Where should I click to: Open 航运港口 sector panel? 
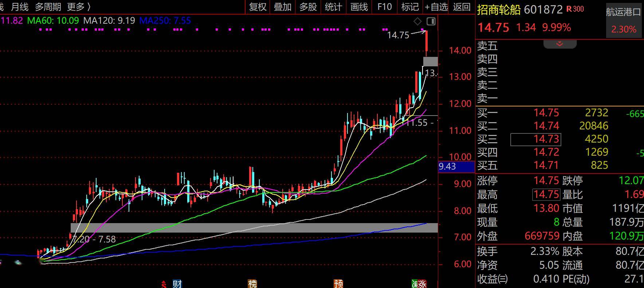[x=623, y=21]
